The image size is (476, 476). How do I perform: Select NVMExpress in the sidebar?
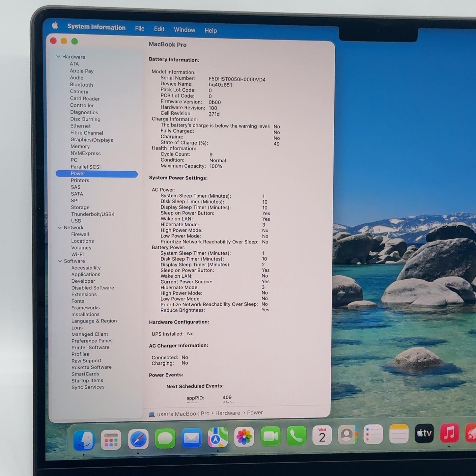(86, 154)
